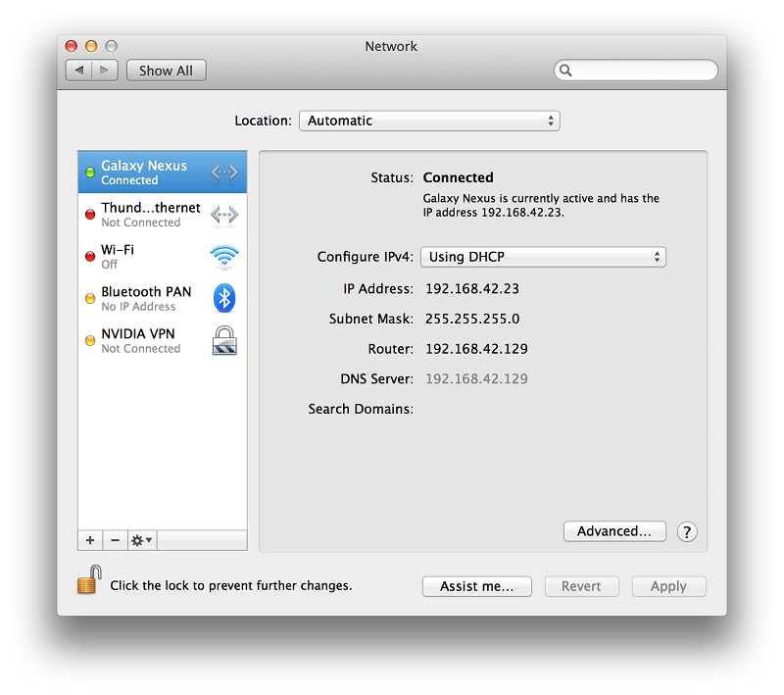The image size is (784, 695).
Task: Click the Assist me button
Action: pyautogui.click(x=477, y=586)
